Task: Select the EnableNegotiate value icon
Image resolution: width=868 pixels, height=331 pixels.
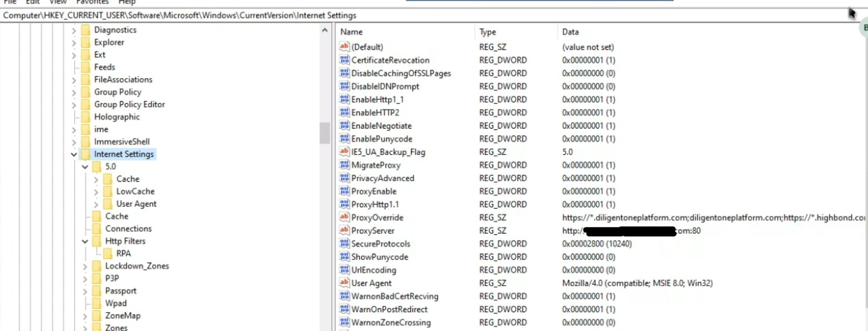Action: (x=344, y=125)
